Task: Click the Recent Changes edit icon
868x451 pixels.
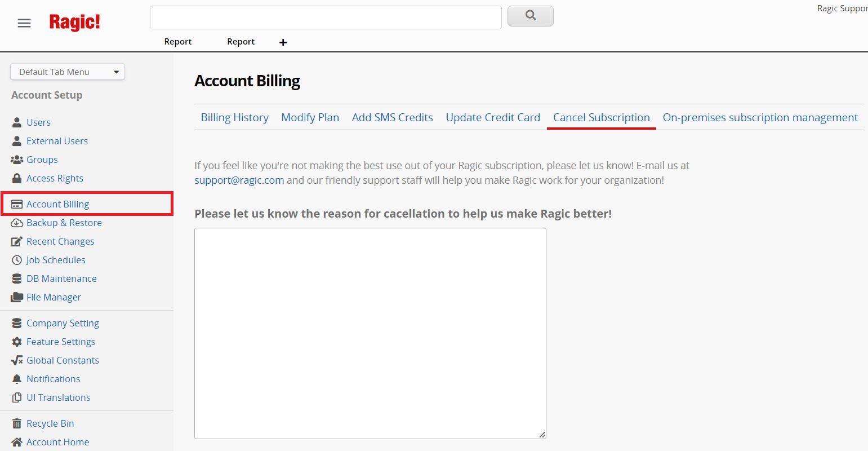Action: (17, 241)
